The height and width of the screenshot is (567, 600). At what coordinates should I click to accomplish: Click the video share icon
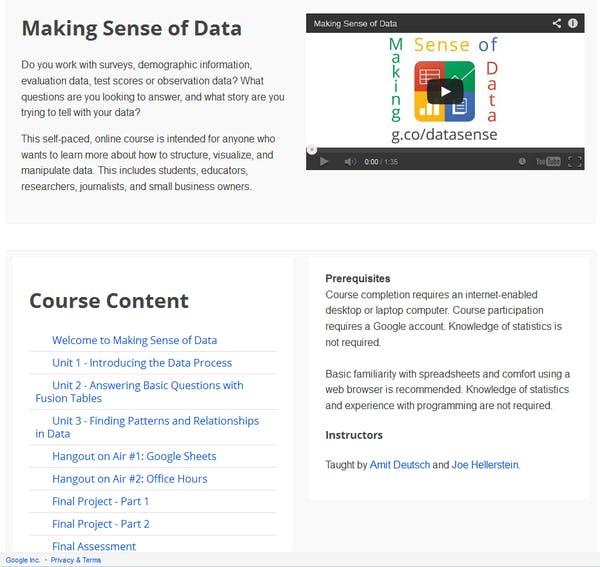pyautogui.click(x=557, y=22)
